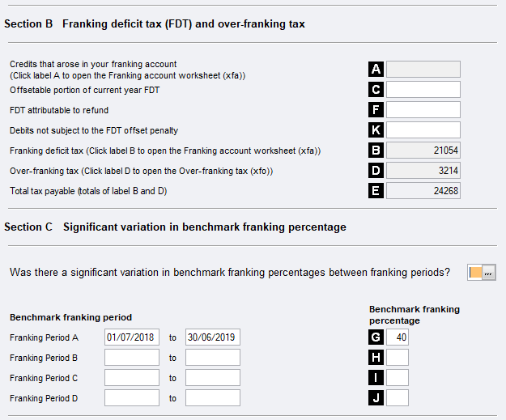The height and width of the screenshot is (420, 506).
Task: Select Debits not subject to FDT penalty field
Action: point(423,130)
